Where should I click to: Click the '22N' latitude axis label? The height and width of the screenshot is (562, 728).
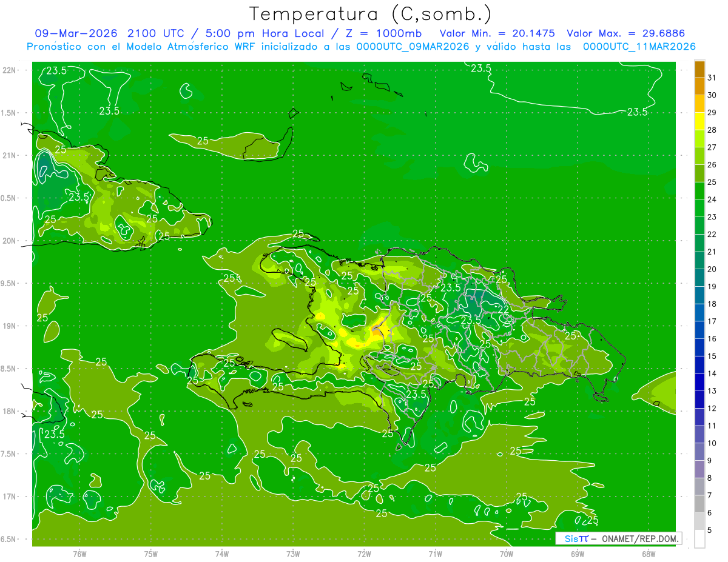(x=9, y=70)
